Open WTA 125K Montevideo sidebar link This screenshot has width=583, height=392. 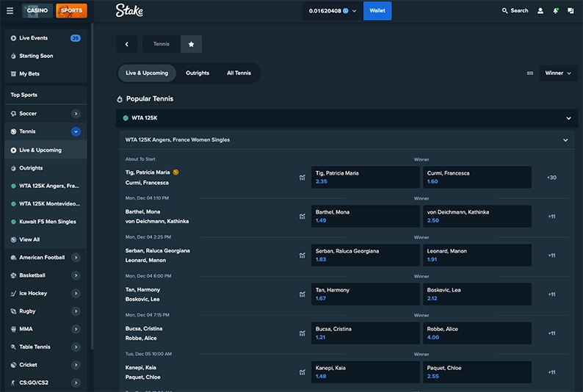click(x=46, y=203)
